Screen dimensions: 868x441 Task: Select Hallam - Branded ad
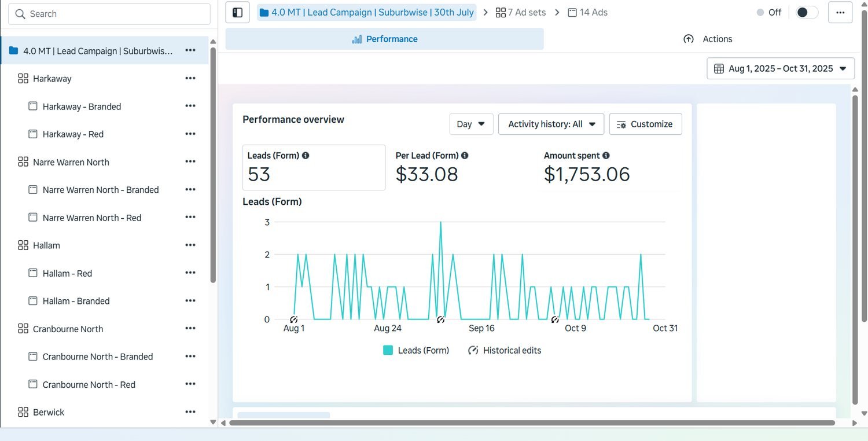[76, 300]
